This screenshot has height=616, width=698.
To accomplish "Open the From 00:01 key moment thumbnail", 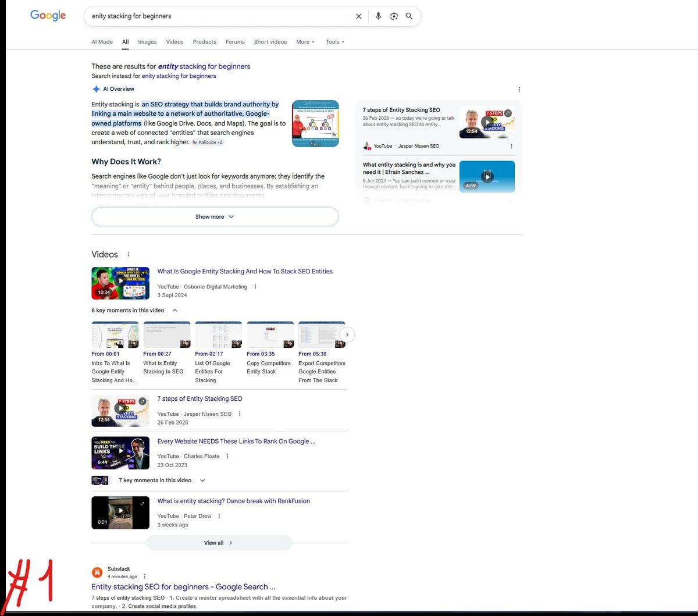I will click(115, 334).
